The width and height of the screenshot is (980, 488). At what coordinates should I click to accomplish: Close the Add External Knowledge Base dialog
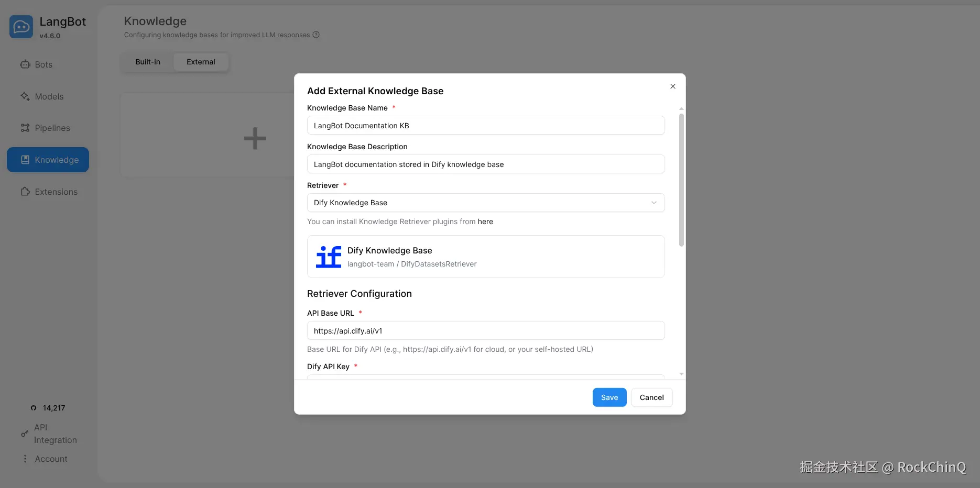click(673, 86)
